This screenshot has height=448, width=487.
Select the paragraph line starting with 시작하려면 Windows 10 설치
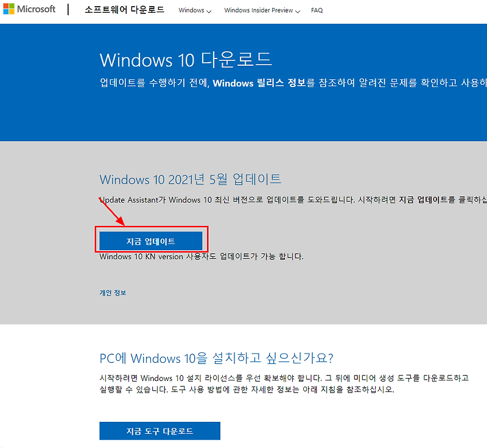284,378
